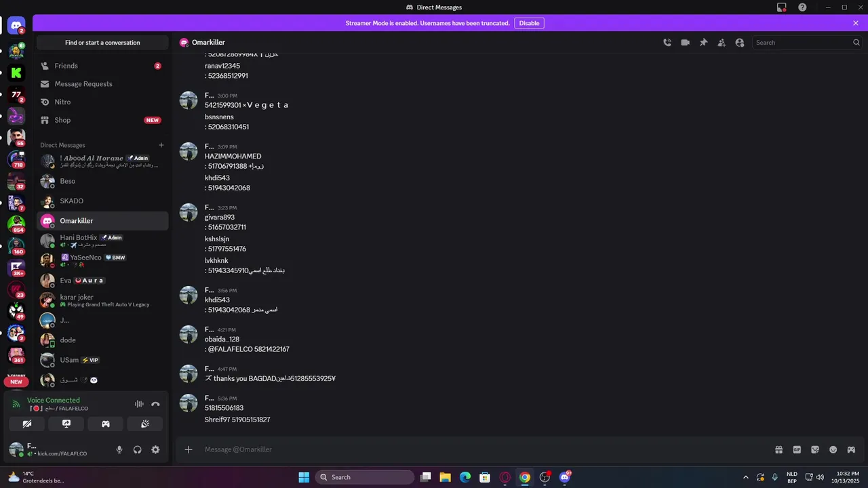
Task: Open DM with SKADO
Action: 102,201
